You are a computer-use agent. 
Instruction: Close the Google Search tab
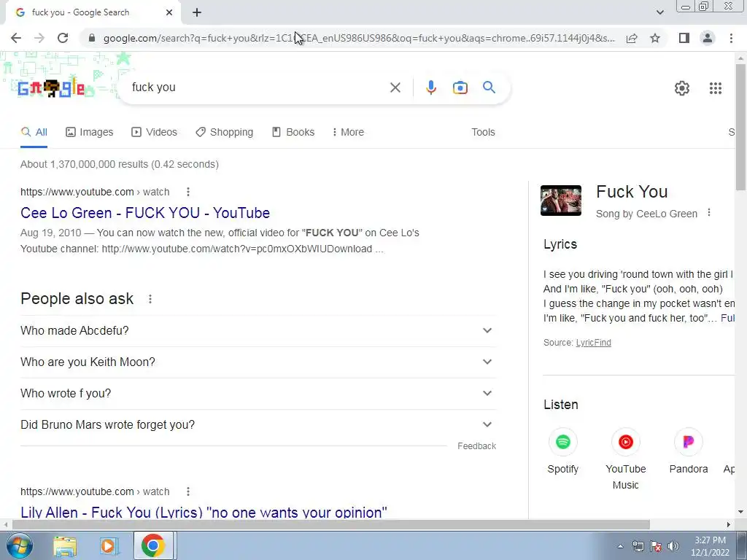169,13
